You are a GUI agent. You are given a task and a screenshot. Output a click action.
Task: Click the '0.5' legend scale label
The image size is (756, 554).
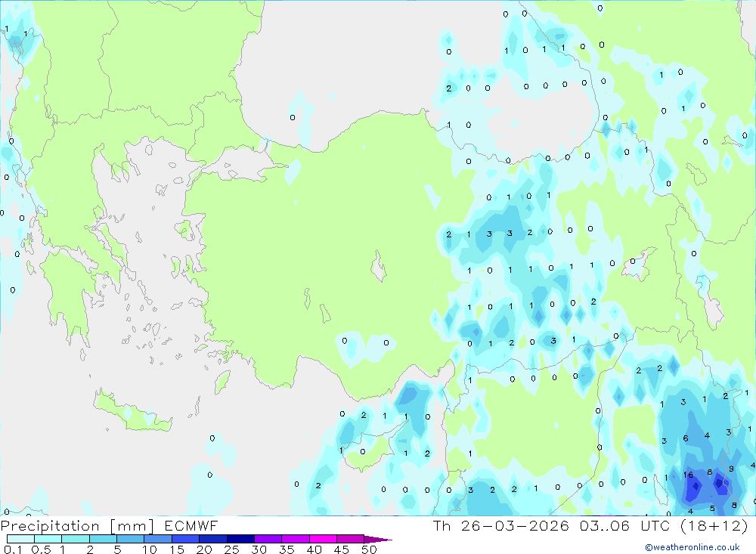pyautogui.click(x=41, y=549)
